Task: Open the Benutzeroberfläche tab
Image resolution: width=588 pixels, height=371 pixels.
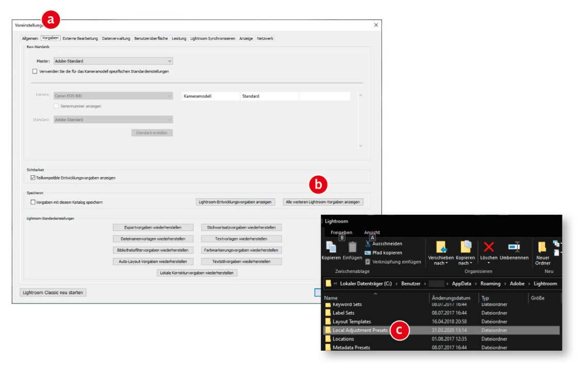Action: coord(151,38)
